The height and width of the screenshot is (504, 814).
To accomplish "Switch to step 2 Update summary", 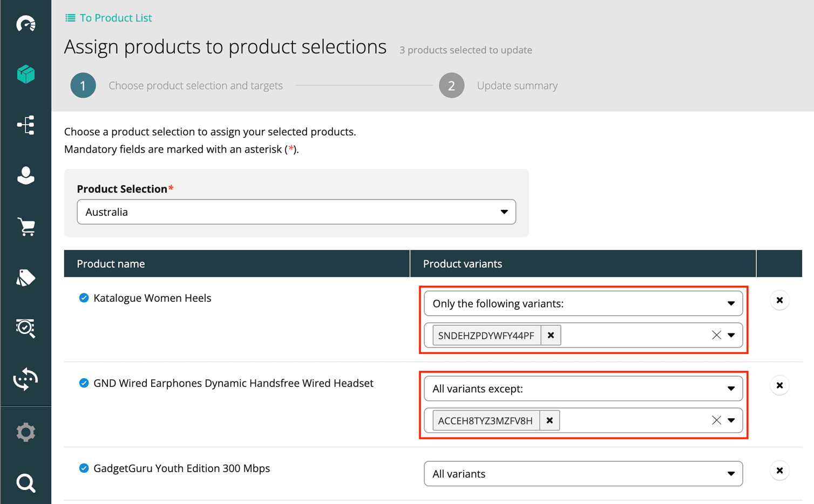I will point(452,85).
